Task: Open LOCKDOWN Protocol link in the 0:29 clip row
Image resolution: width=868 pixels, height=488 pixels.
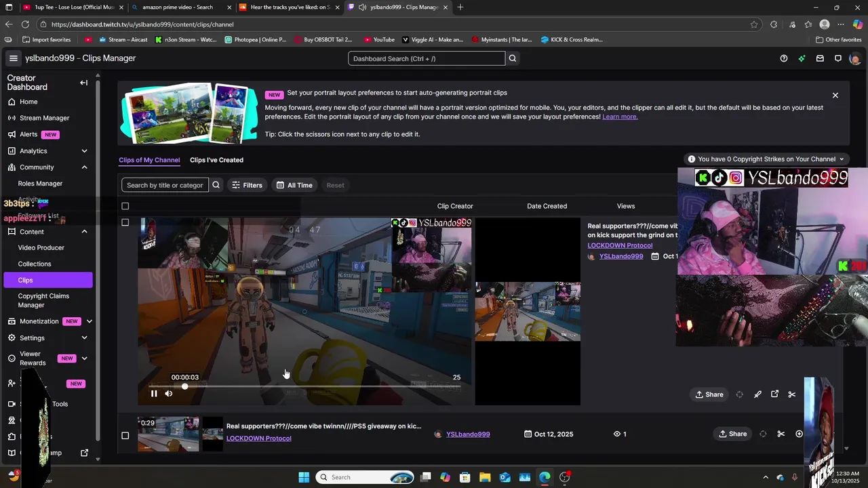Action: [x=258, y=439]
